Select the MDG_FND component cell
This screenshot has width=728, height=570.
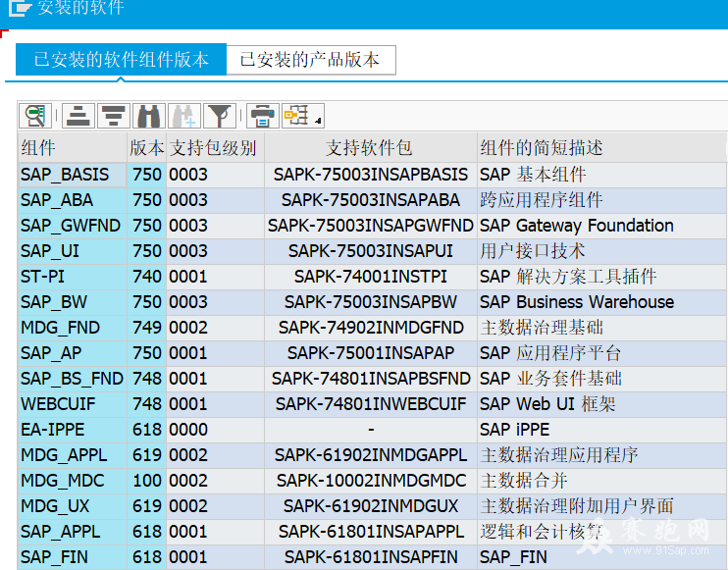point(73,328)
